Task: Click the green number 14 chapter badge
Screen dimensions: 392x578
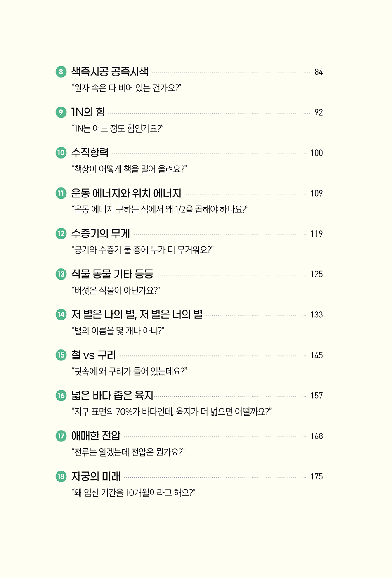Action: tap(61, 315)
